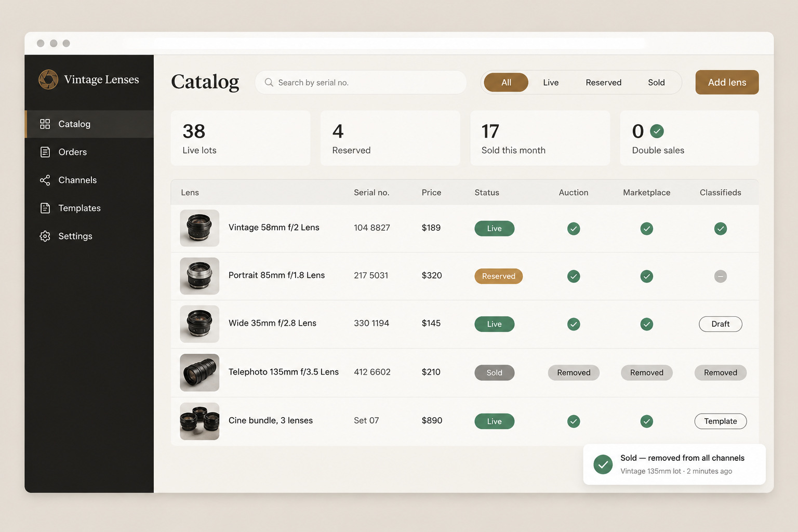Click the Channels share icon in sidebar
798x532 pixels.
pos(45,180)
